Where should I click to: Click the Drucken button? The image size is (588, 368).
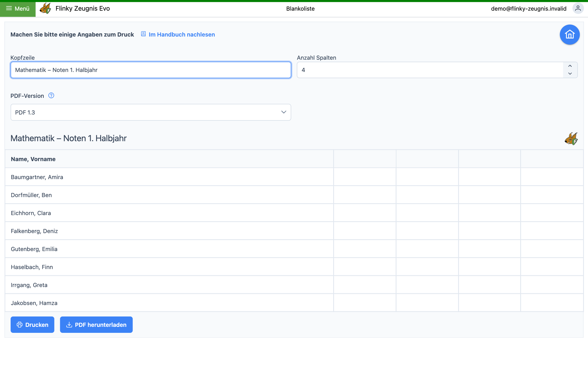(32, 325)
